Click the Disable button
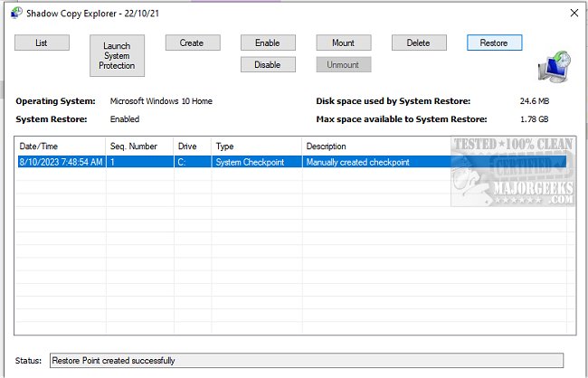Image resolution: width=588 pixels, height=378 pixels. pyautogui.click(x=267, y=64)
